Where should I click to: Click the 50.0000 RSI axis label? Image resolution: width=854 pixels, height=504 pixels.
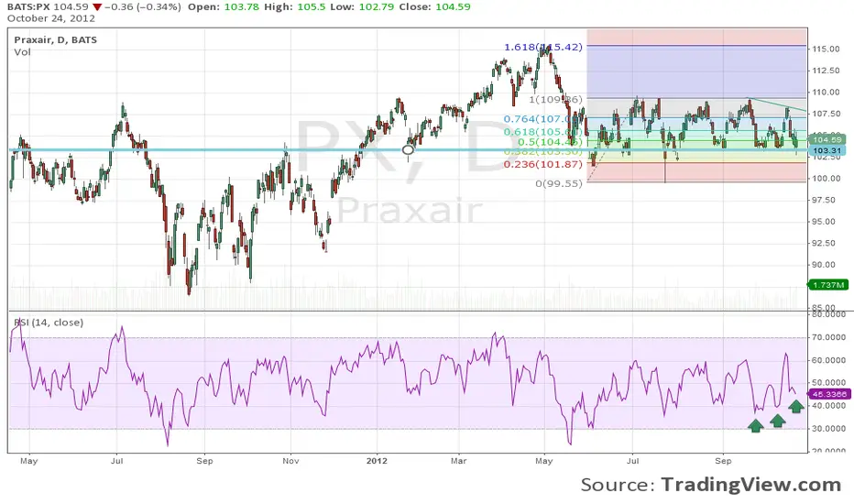tap(828, 382)
